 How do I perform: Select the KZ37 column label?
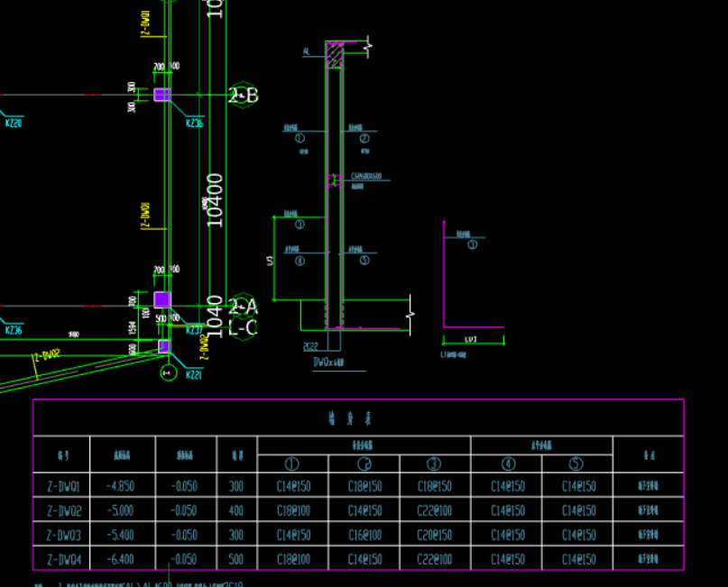click(x=195, y=330)
